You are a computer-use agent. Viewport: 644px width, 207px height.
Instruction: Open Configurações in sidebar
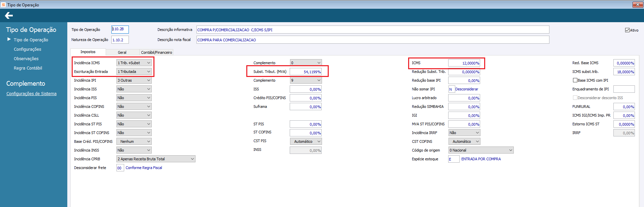coord(28,49)
